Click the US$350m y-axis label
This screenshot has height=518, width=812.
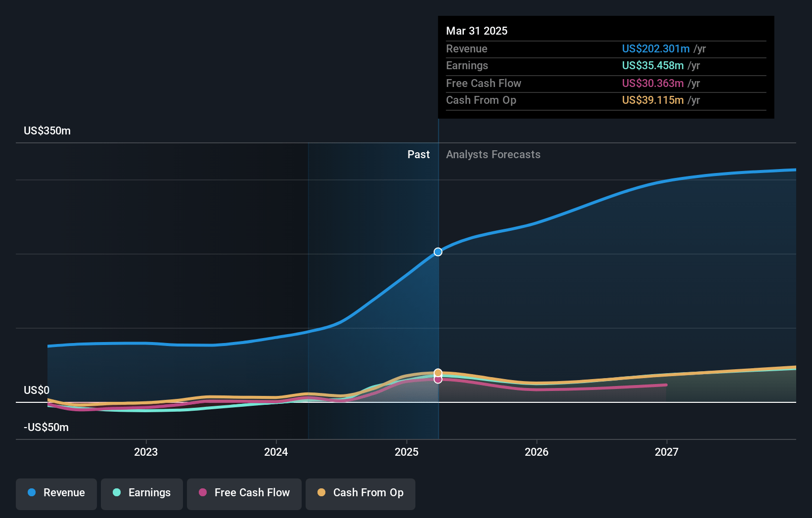coord(47,130)
